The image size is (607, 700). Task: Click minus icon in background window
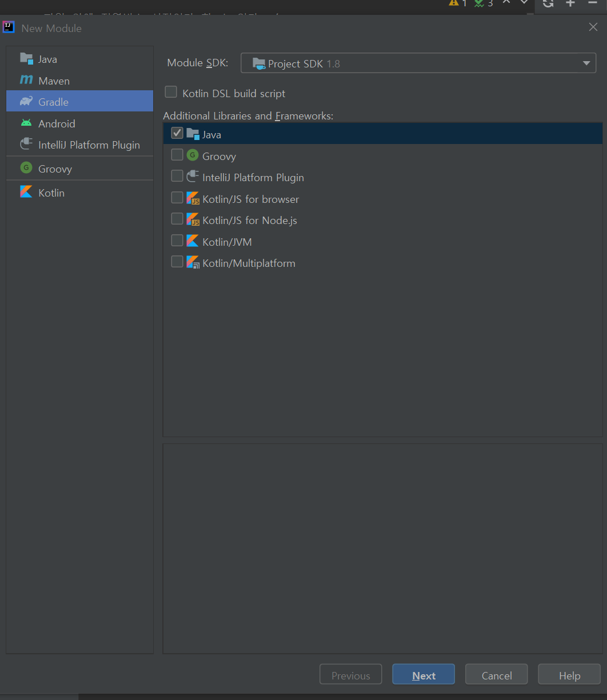click(593, 3)
